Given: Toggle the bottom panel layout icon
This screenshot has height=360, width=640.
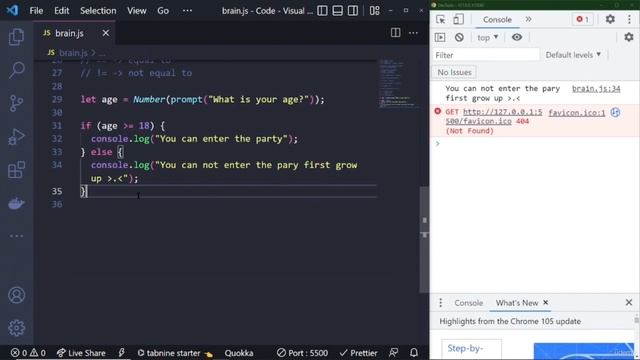Looking at the screenshot, I should [338, 11].
